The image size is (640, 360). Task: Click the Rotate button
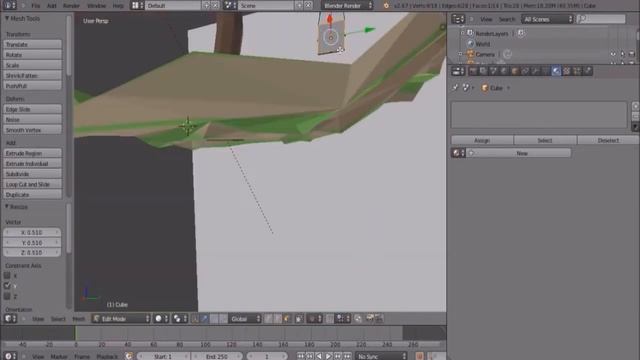click(33, 55)
